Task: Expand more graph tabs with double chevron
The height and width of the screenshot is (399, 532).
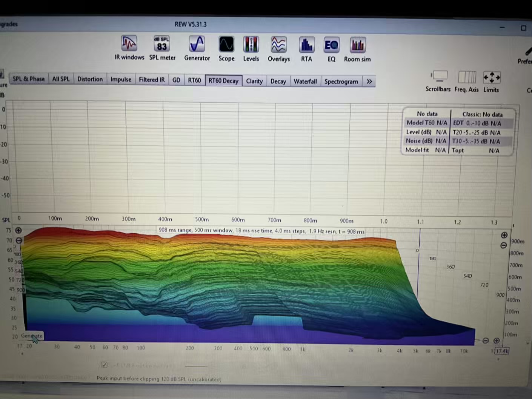Action: pyautogui.click(x=369, y=82)
